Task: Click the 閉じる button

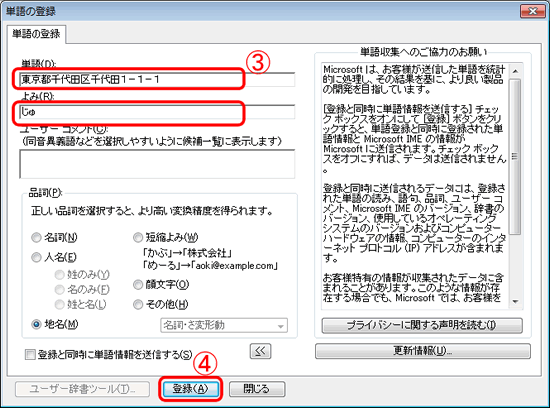Action: [x=257, y=389]
